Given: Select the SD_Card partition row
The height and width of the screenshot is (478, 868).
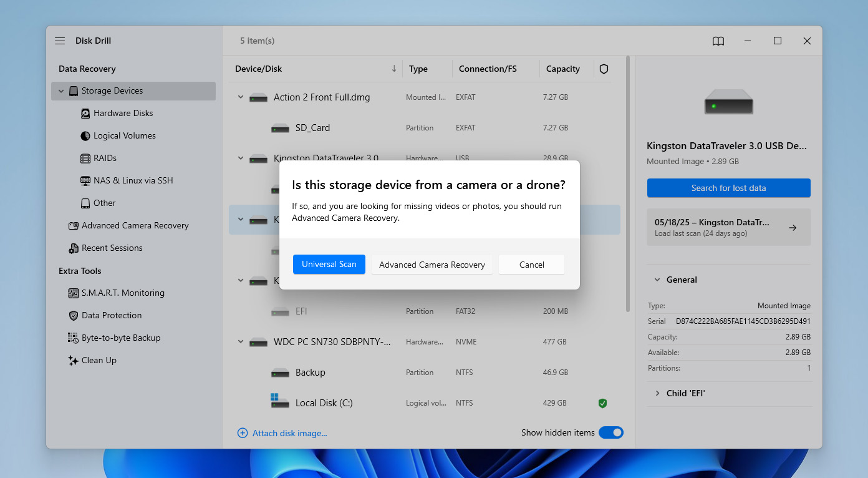Looking at the screenshot, I should (425, 128).
